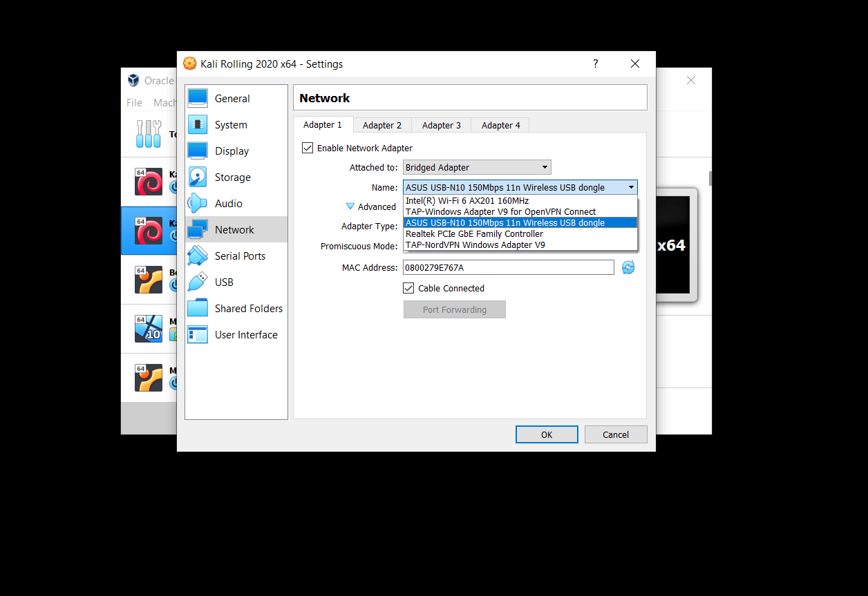Select the Windows 10 VM icon

[x=149, y=329]
